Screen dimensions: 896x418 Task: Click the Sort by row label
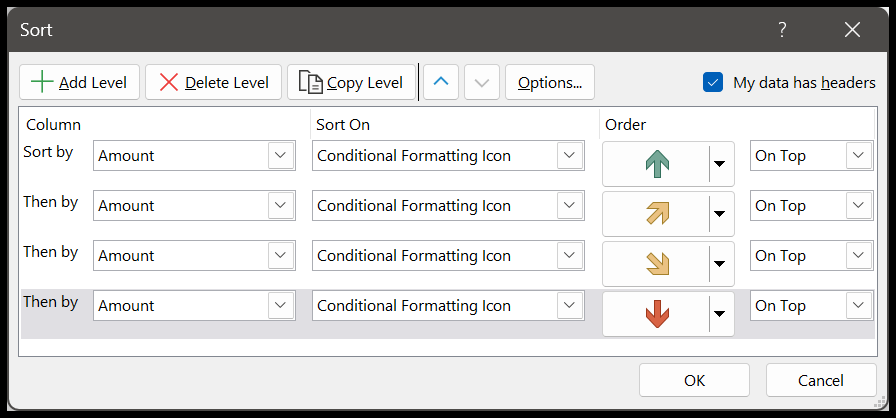coord(48,152)
